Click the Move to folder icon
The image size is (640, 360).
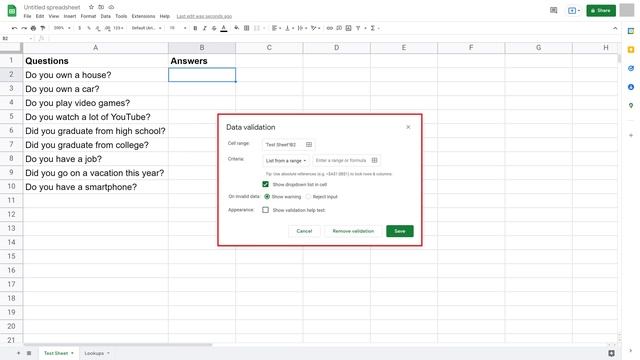pos(101,7)
